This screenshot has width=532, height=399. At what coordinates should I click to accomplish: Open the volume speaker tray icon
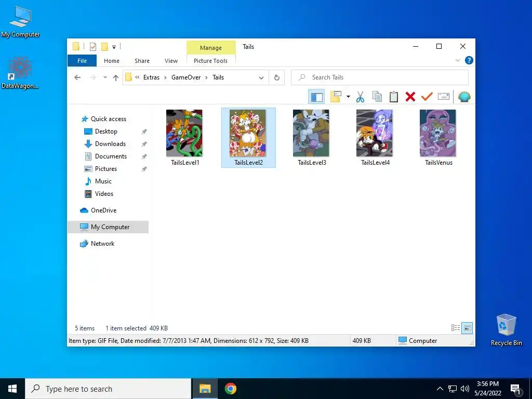[x=465, y=389]
